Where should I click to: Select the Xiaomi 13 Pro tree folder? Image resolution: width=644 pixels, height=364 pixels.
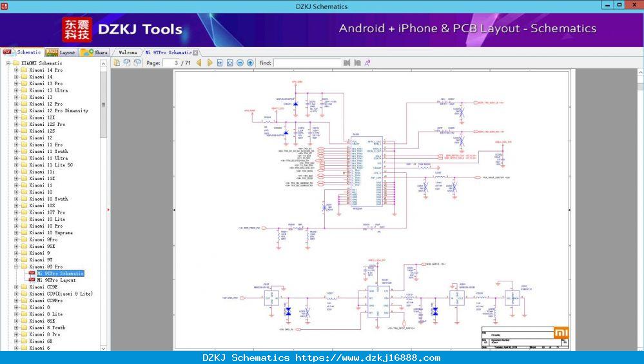pos(46,83)
